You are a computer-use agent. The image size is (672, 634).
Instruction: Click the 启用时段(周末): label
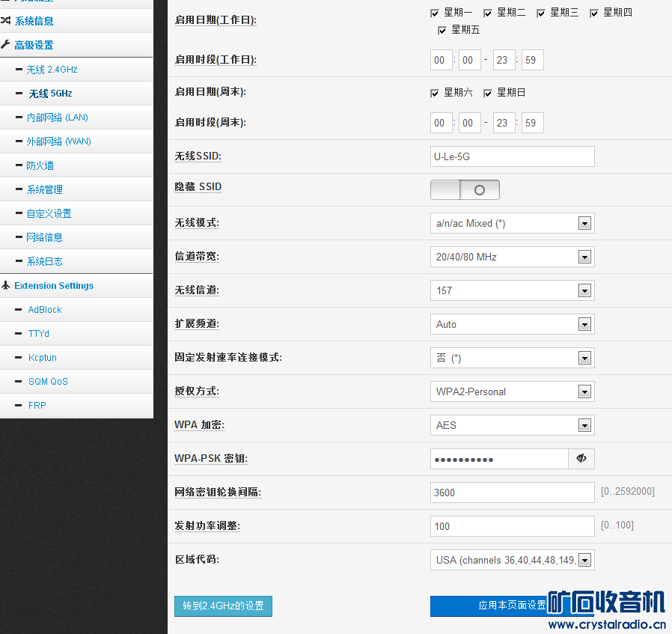tap(210, 123)
